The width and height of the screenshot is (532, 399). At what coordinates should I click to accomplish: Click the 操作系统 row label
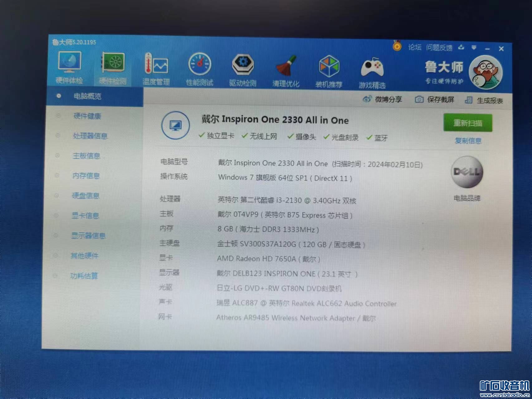coord(174,176)
